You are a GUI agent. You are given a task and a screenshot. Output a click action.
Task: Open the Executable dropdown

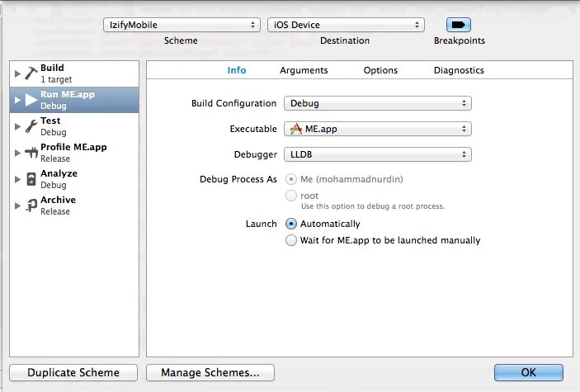click(378, 129)
